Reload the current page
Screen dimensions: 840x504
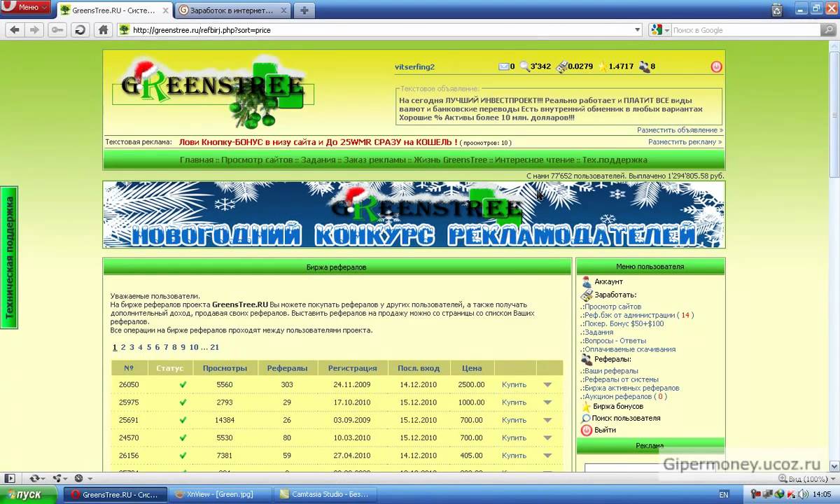pos(79,30)
